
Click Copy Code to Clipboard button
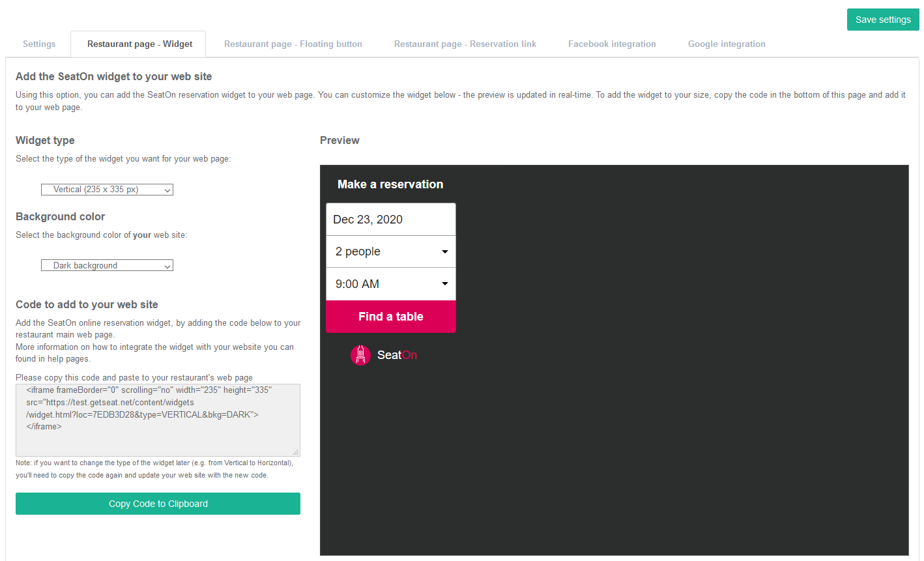tap(158, 504)
